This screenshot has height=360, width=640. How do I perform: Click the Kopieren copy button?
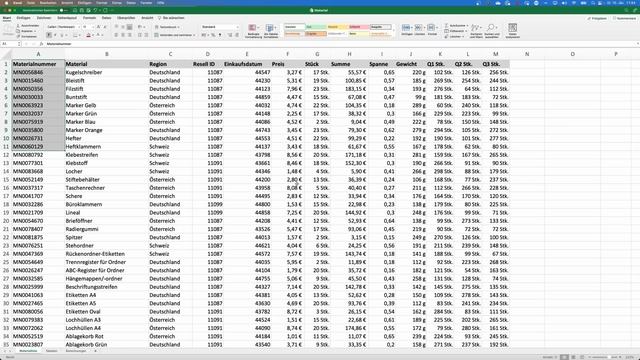(26, 31)
